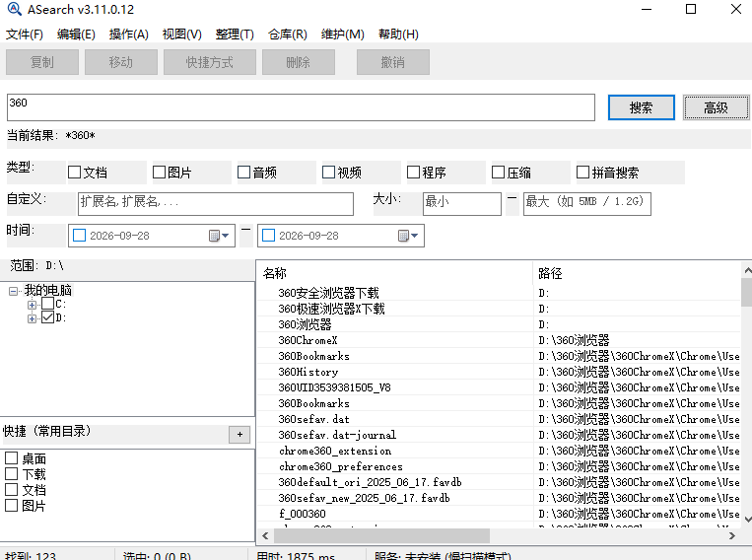This screenshot has height=560, width=752.
Task: Check the 桌面 shortcut folder
Action: tap(11, 457)
